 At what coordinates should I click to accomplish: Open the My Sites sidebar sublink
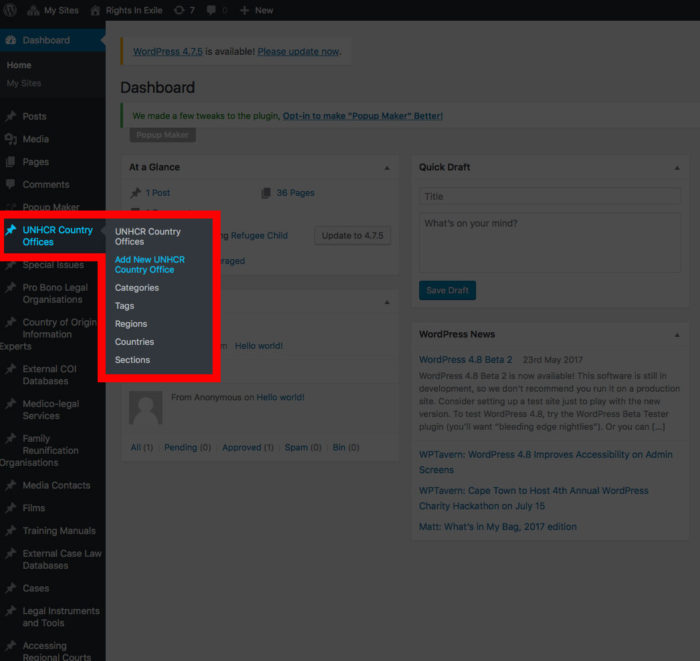[x=24, y=83]
